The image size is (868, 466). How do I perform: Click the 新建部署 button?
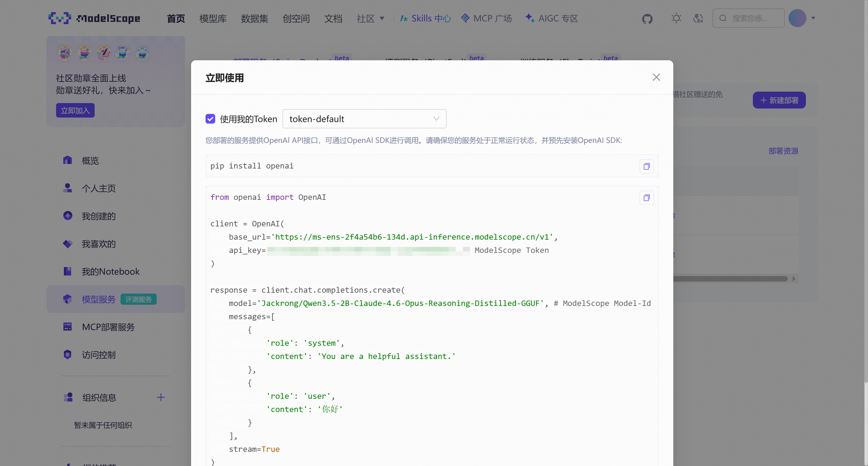click(779, 100)
